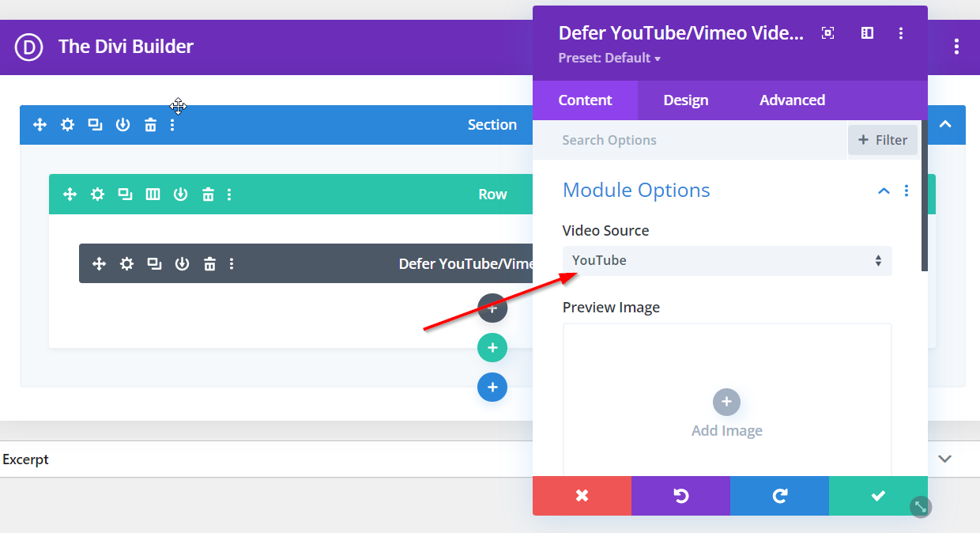
Task: Add a new module with the green plus
Action: pos(492,347)
